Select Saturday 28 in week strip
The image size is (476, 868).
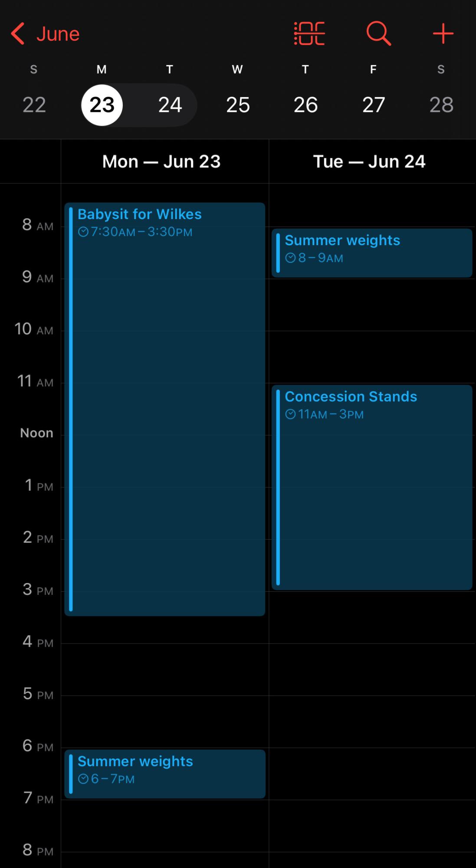pyautogui.click(x=441, y=105)
